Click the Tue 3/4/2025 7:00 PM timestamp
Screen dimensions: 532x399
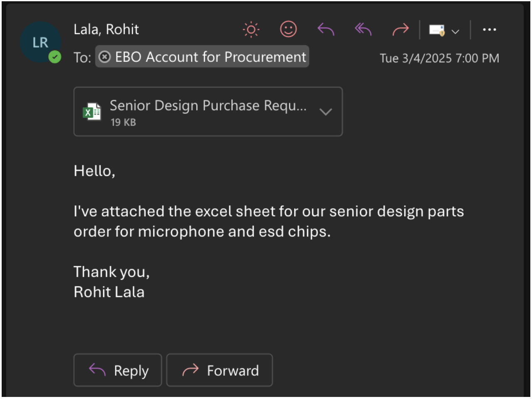pyautogui.click(x=439, y=58)
